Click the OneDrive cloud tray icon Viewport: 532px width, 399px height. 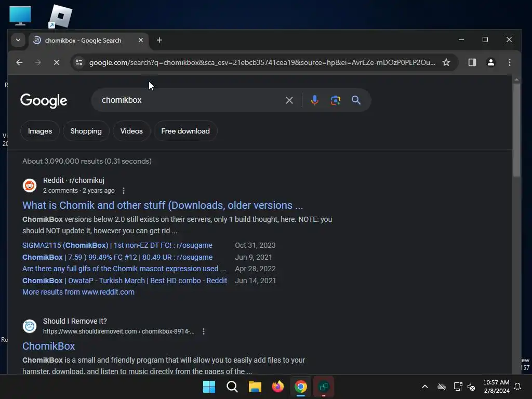(x=442, y=387)
